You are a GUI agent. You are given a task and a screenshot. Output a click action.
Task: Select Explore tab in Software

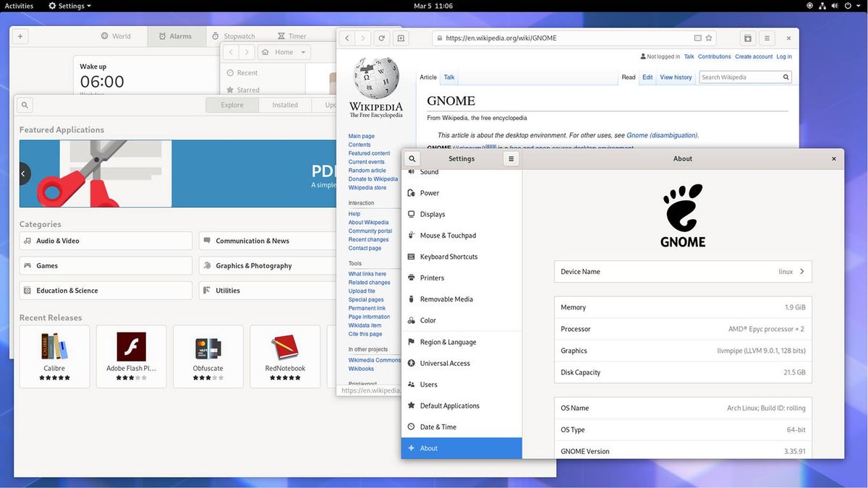pos(232,105)
